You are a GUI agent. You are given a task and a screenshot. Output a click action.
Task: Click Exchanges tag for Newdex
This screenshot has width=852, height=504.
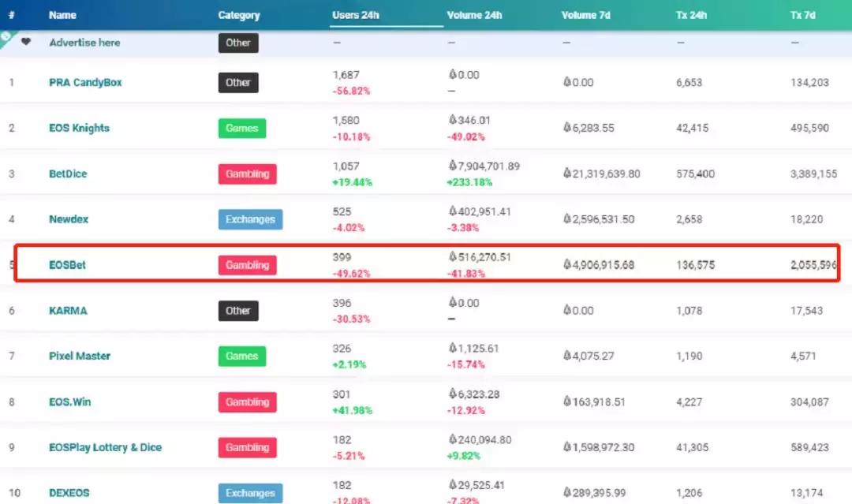click(251, 219)
